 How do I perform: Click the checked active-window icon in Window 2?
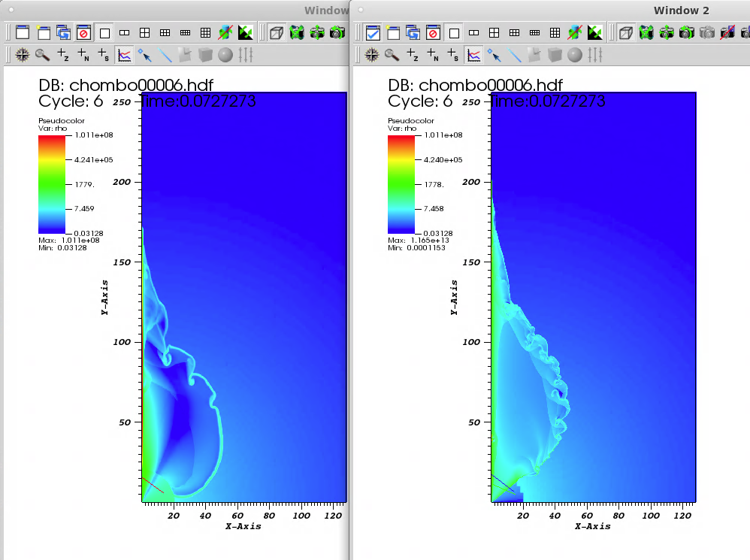tap(372, 32)
